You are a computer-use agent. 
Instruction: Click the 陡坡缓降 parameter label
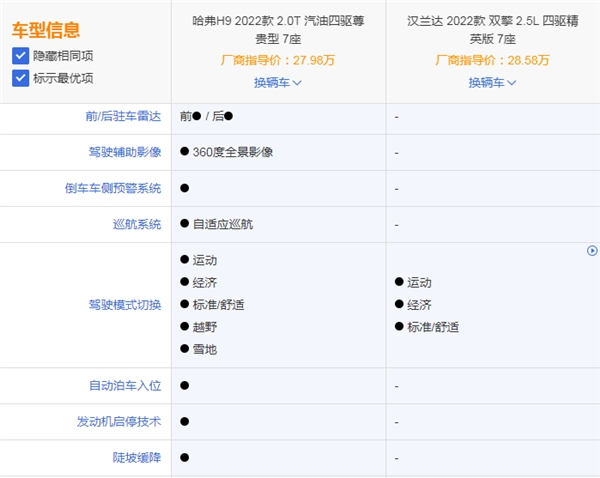pos(136,457)
